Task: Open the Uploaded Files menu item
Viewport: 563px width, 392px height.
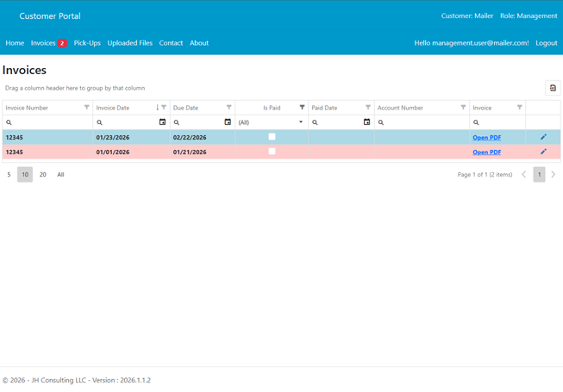Action: pos(129,43)
